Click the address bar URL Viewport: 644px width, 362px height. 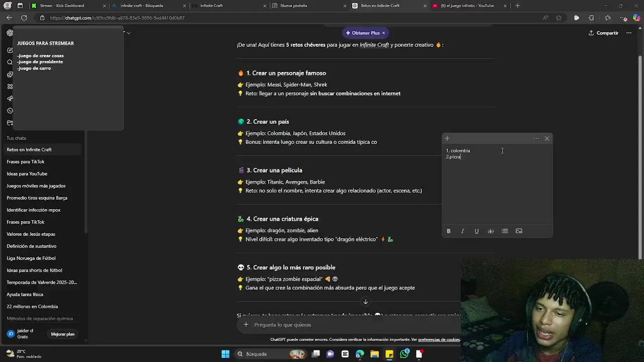click(x=117, y=18)
